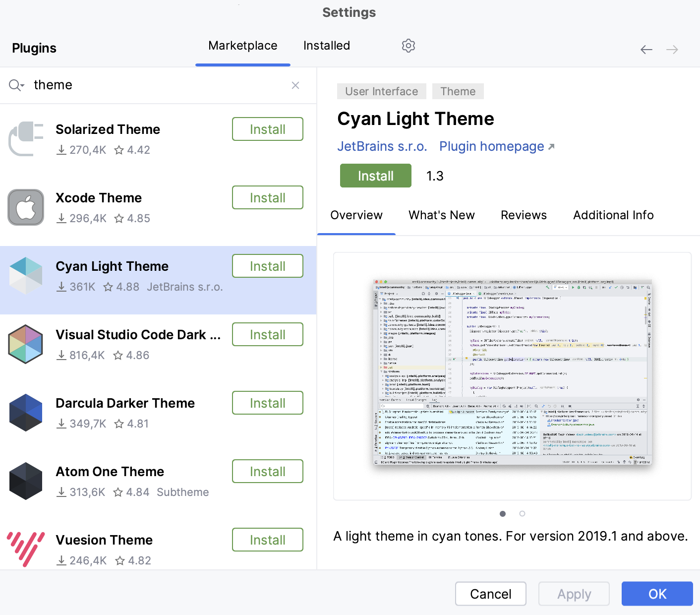700x615 pixels.
Task: Click the Atom One Theme hexagon icon
Action: tap(26, 481)
